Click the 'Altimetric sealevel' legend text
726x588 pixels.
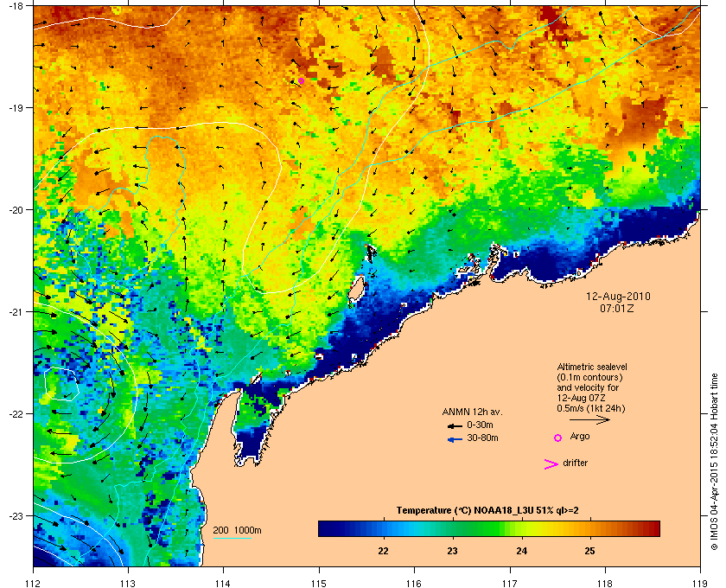tap(592, 367)
